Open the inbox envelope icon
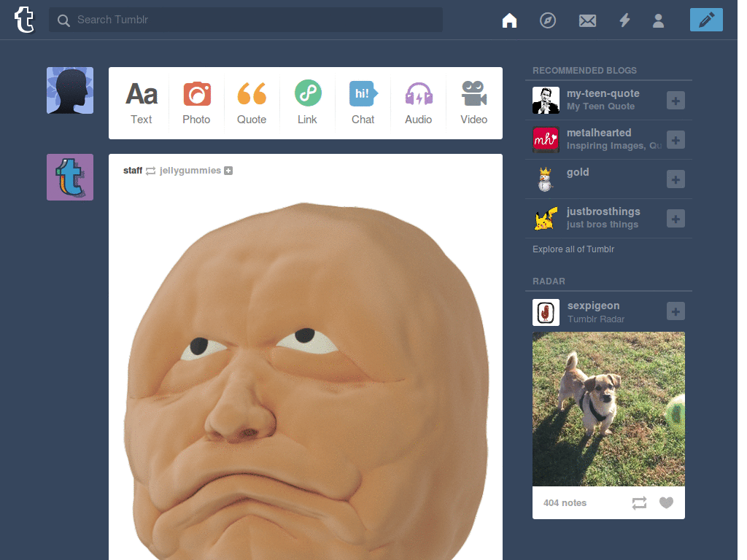 point(587,20)
